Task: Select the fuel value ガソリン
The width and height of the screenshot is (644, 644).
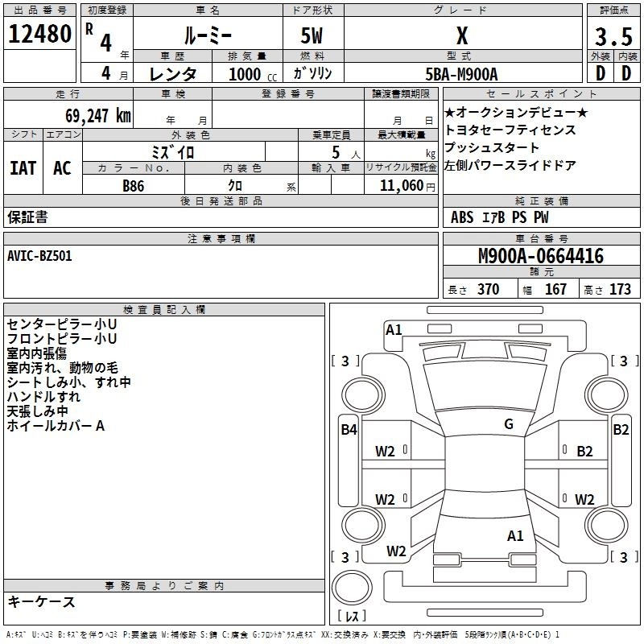Action: 312,73
